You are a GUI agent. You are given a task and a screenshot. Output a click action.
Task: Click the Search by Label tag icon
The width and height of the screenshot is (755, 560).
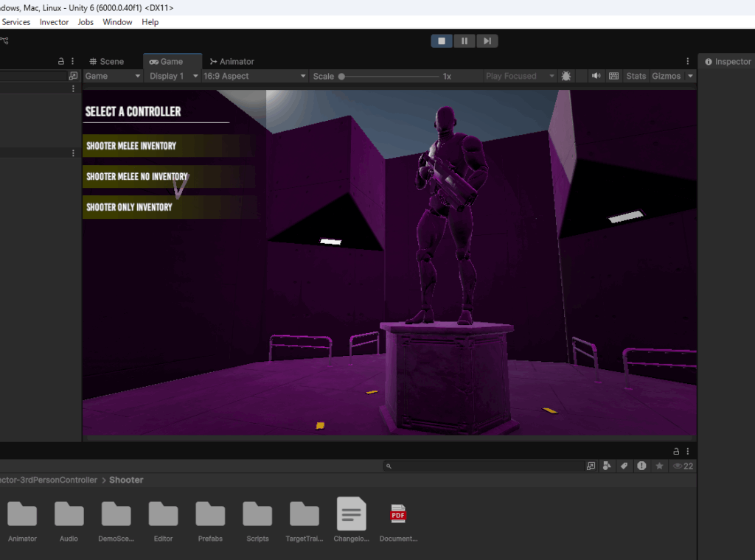(624, 466)
